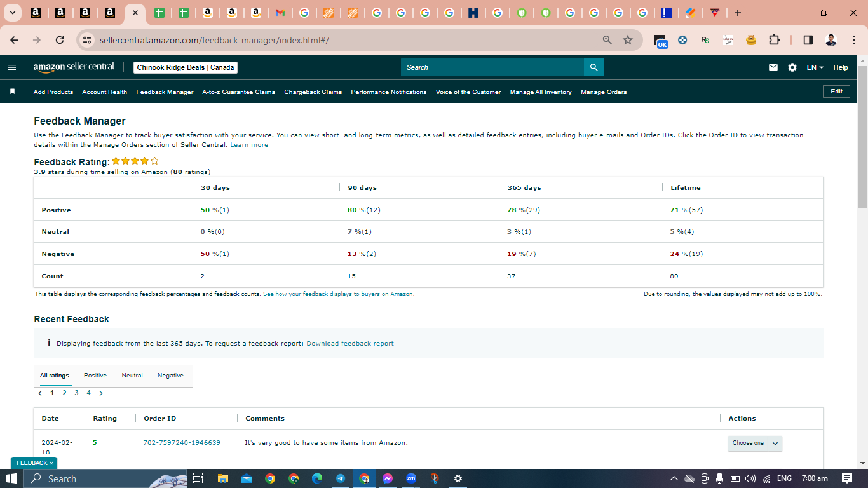Screen dimensions: 868x488
Task: Open Account Health in nav bar
Action: tap(104, 92)
